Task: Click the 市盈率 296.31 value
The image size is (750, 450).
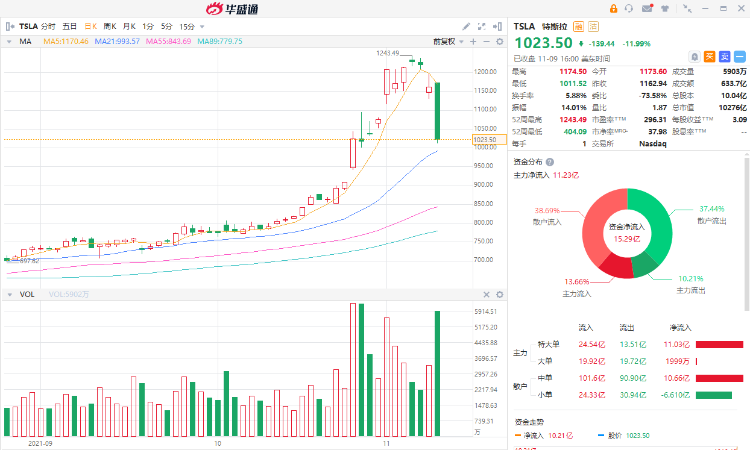Action: pos(655,120)
